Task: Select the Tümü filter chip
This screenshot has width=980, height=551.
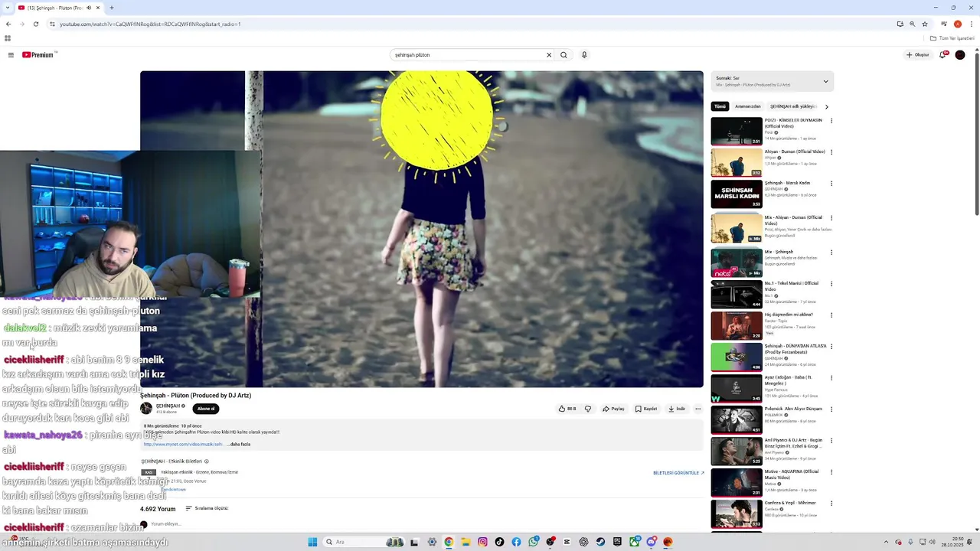Action: click(x=720, y=106)
